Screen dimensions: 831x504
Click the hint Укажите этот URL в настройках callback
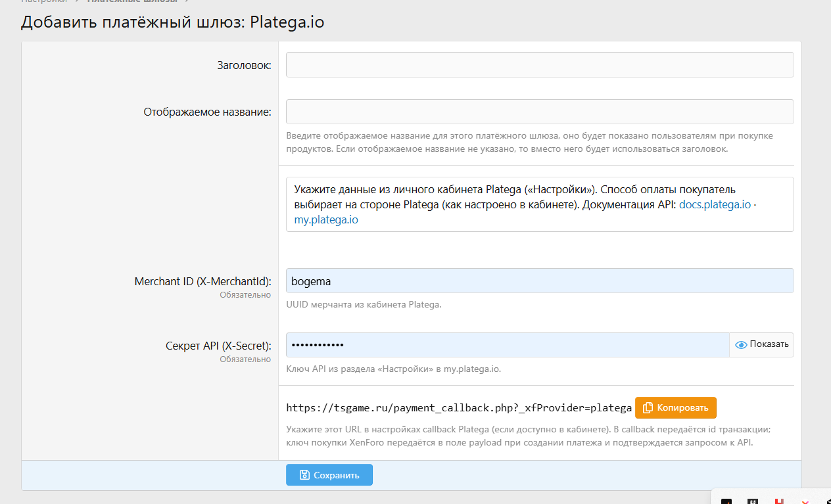click(528, 436)
